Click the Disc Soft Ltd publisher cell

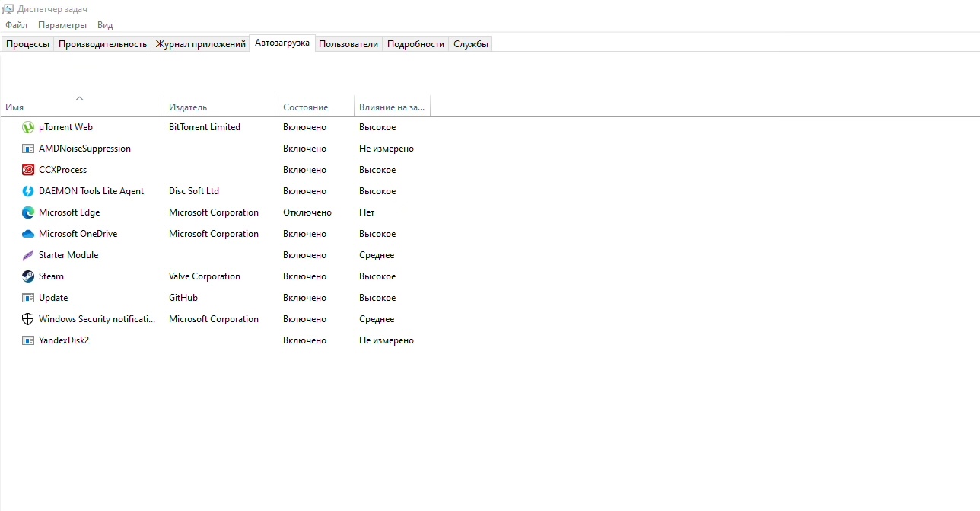[194, 191]
